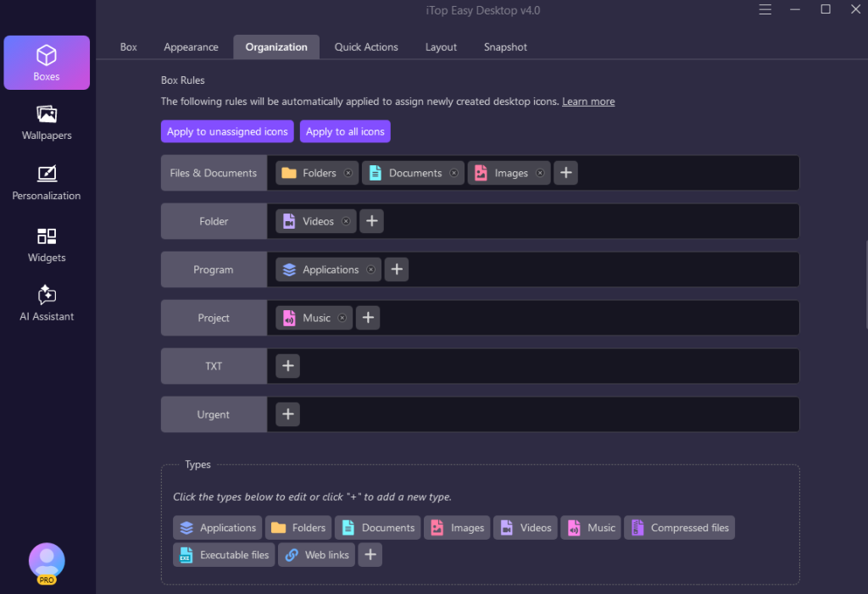Remove Music type from Project box

tap(342, 318)
